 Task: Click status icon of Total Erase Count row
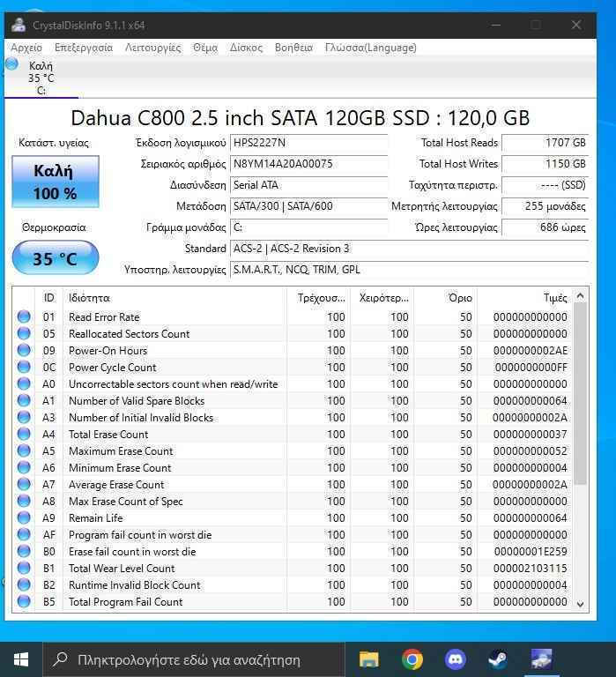click(24, 434)
